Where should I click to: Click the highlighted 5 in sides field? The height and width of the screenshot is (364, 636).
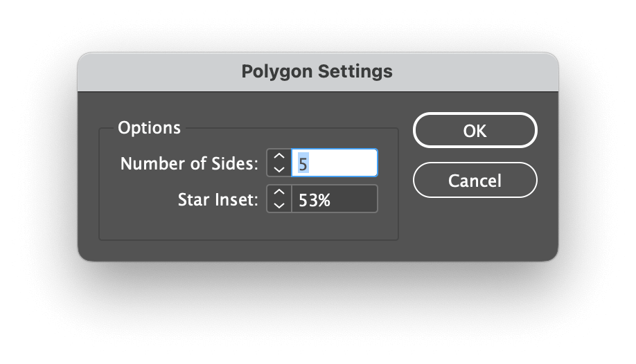tap(303, 164)
